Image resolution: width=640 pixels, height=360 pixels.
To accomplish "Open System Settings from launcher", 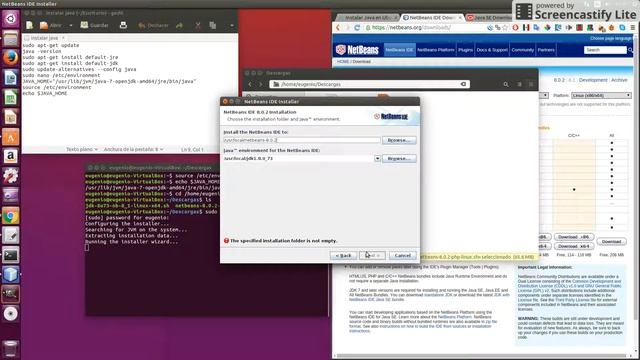I will tap(11, 176).
